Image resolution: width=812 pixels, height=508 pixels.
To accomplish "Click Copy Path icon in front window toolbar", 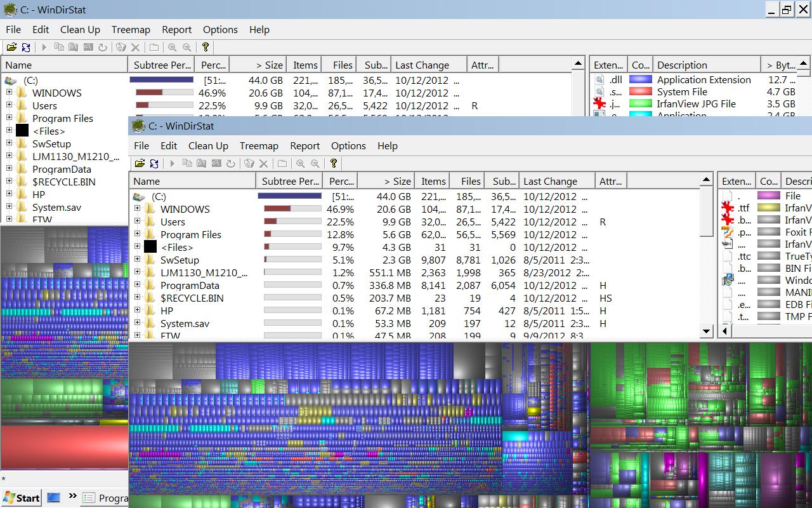I will [x=187, y=163].
